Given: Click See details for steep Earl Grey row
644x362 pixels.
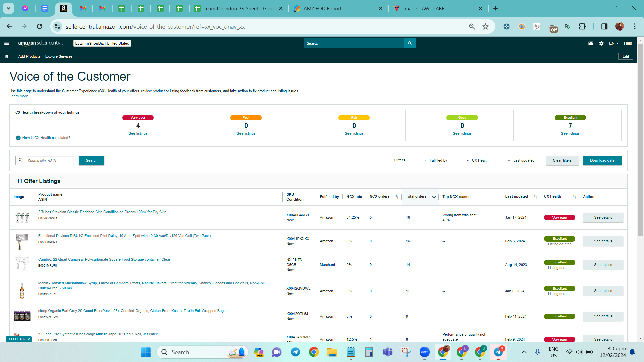Looking at the screenshot, I should (603, 316).
